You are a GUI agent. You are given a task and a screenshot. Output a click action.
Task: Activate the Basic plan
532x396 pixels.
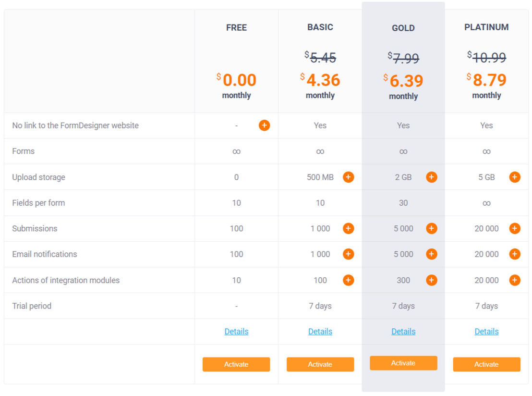(320, 364)
